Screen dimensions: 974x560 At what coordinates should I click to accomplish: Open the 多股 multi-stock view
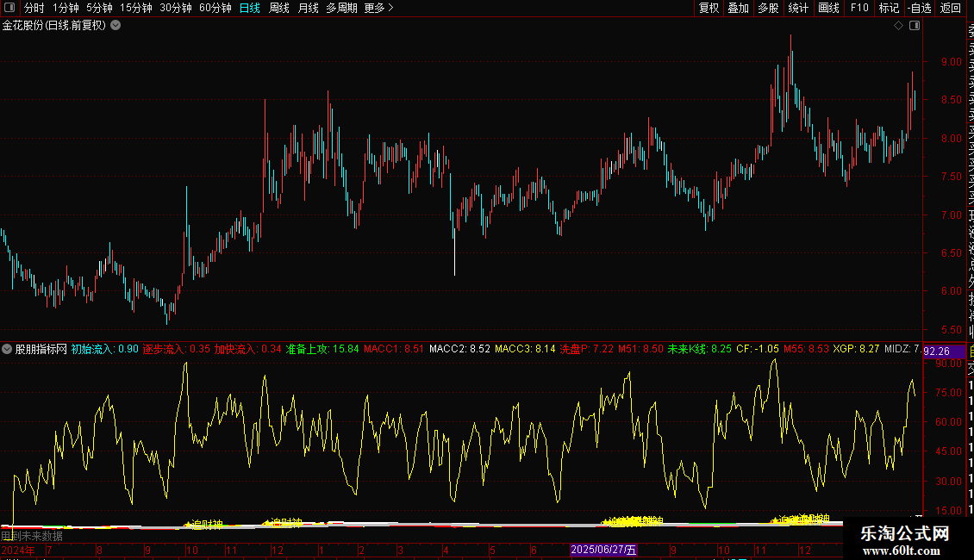[x=768, y=8]
